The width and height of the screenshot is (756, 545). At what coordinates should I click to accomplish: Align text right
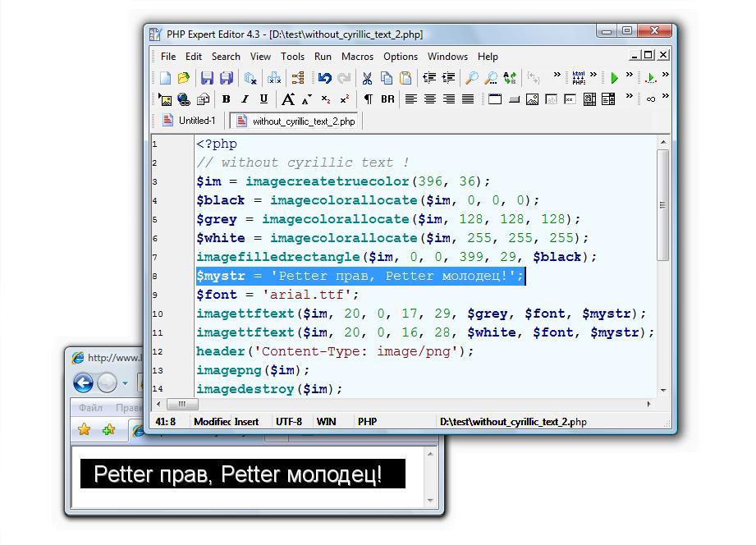pos(449,99)
